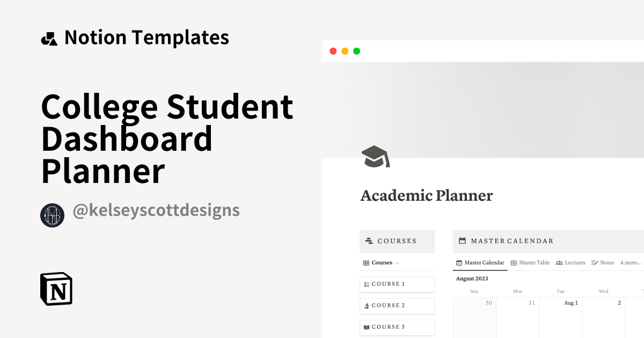Click the experiment icon on COURSE 1
This screenshot has width=644, height=338.
[367, 284]
